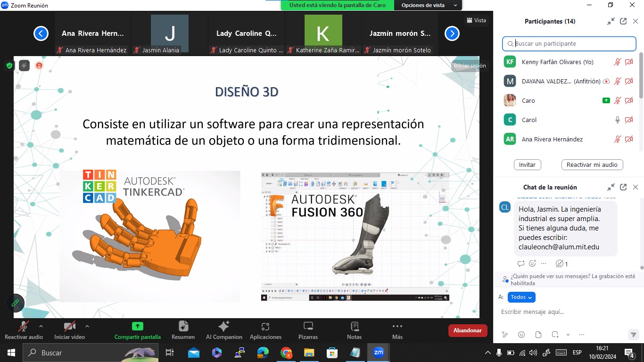Click the Invitar button
Screen dimensions: 644x362
(x=527, y=165)
